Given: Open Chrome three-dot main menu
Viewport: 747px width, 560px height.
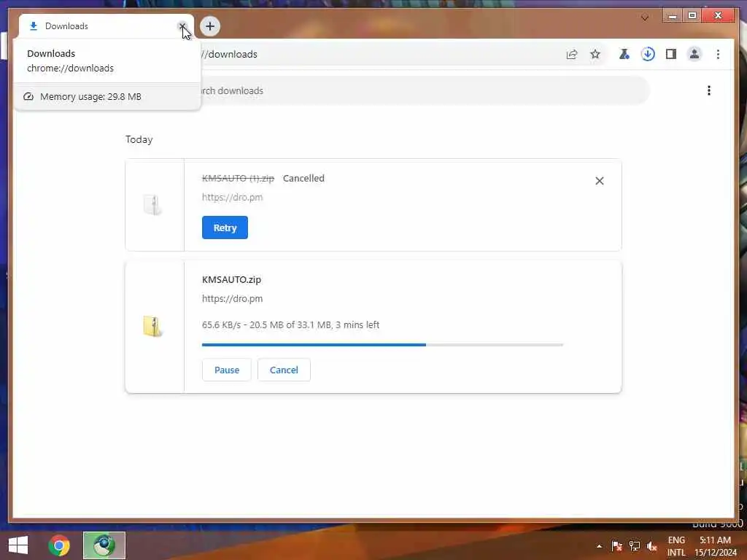Looking at the screenshot, I should tap(718, 54).
